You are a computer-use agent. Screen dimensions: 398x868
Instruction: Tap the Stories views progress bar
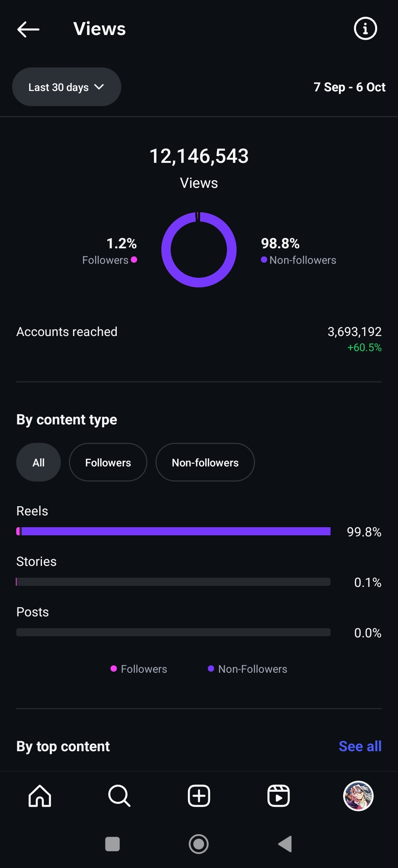click(x=173, y=582)
